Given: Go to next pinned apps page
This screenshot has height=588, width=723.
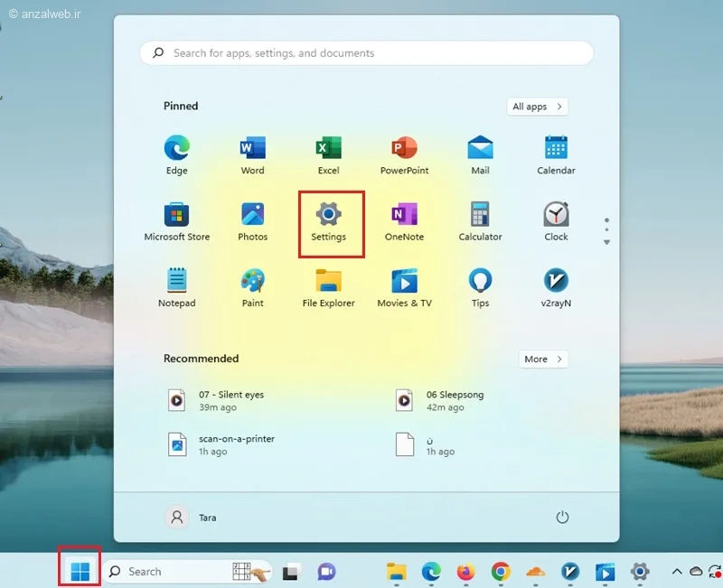Looking at the screenshot, I should tap(606, 242).
